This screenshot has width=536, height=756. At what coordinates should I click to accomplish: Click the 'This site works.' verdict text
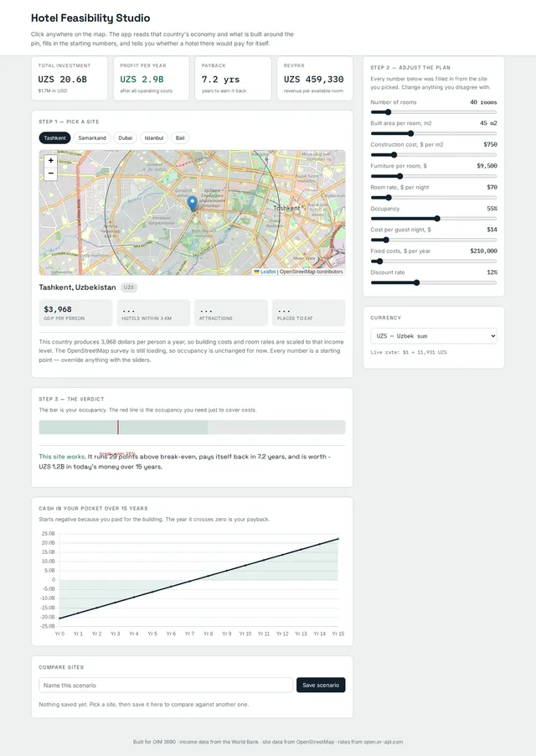click(x=62, y=457)
